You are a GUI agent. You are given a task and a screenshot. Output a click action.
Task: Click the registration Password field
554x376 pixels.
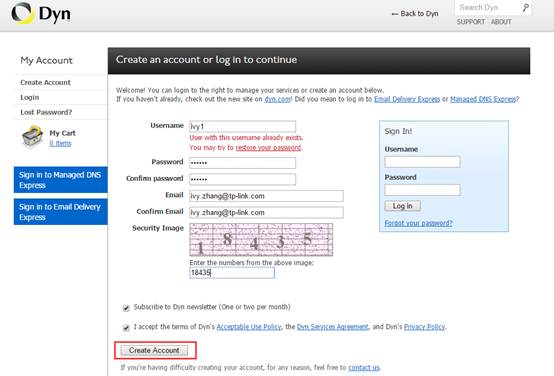[x=242, y=163]
